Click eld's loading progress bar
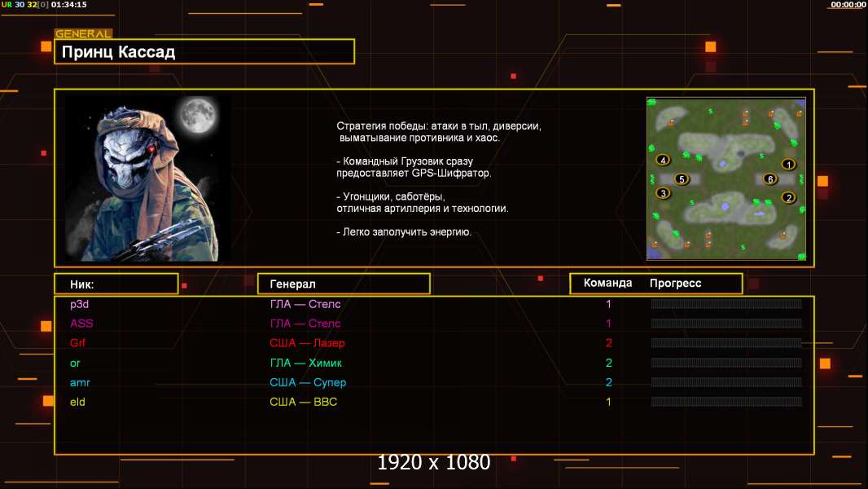 [x=726, y=402]
